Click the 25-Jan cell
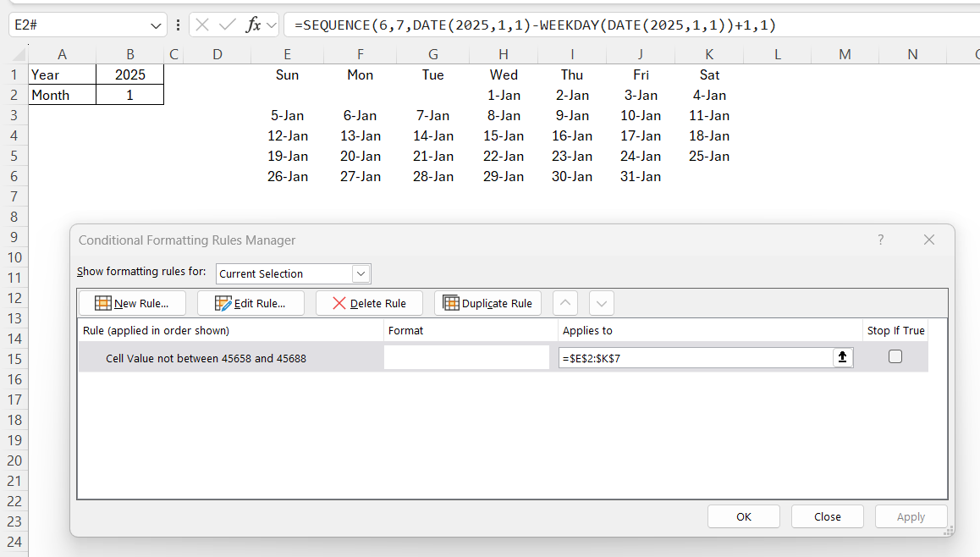 click(708, 156)
